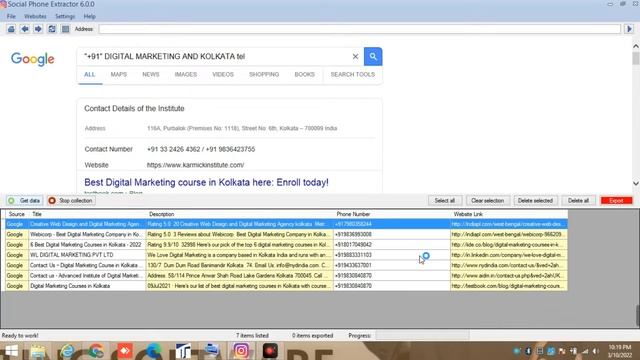Open the Instagram-style app in the taskbar
The width and height of the screenshot is (640, 360).
(241, 351)
